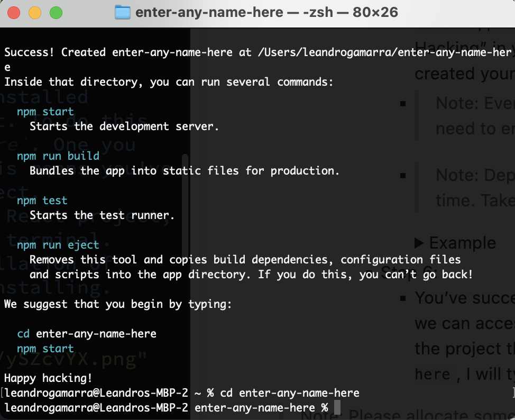The width and height of the screenshot is (515, 420).
Task: Click 'and scripts into the app directory' line
Action: point(251,275)
